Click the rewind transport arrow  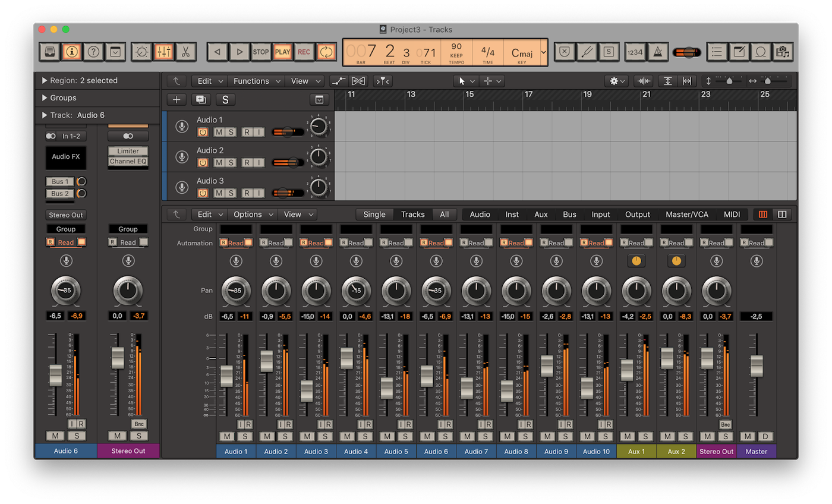point(217,52)
